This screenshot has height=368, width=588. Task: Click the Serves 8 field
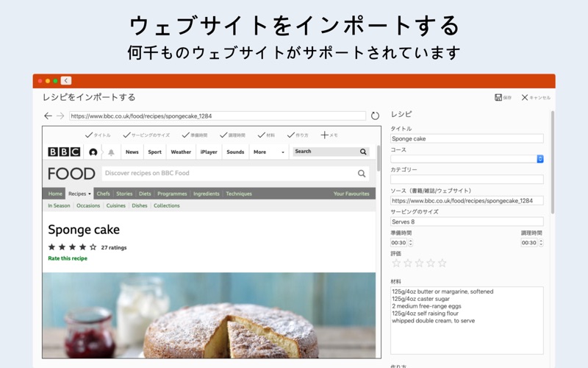coord(467,222)
